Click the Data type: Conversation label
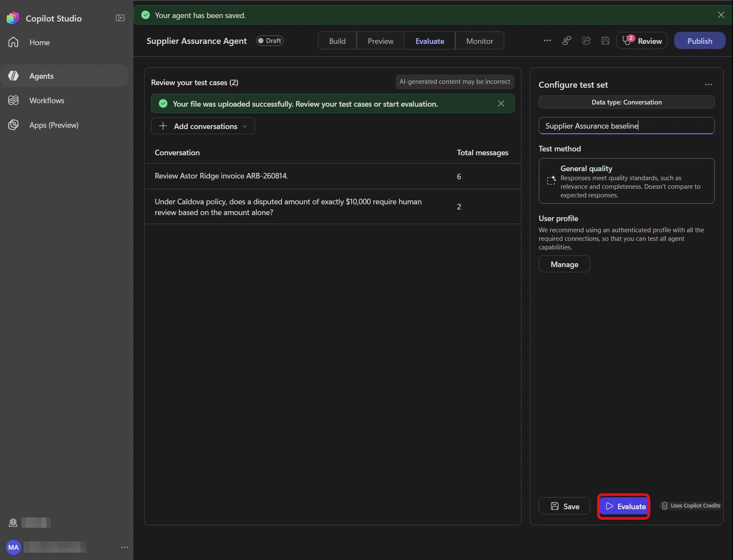 (x=626, y=102)
